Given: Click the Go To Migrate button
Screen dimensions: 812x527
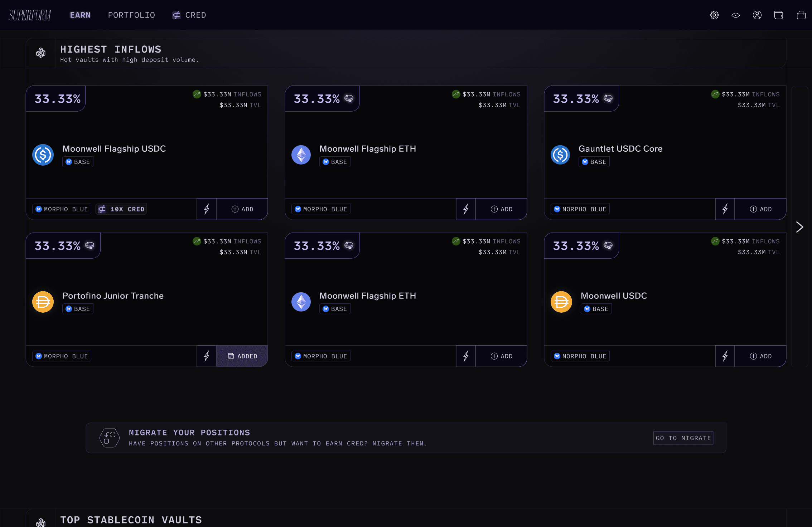Looking at the screenshot, I should (x=683, y=438).
